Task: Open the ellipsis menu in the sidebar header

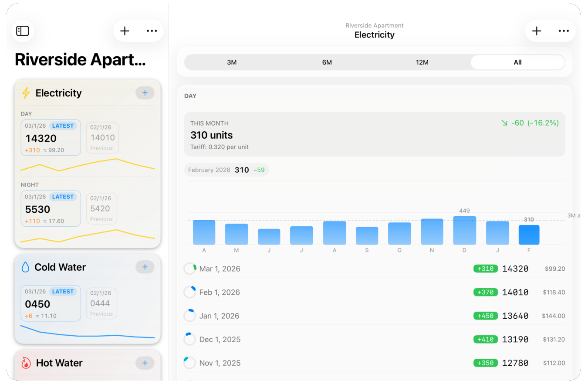Action: [152, 31]
